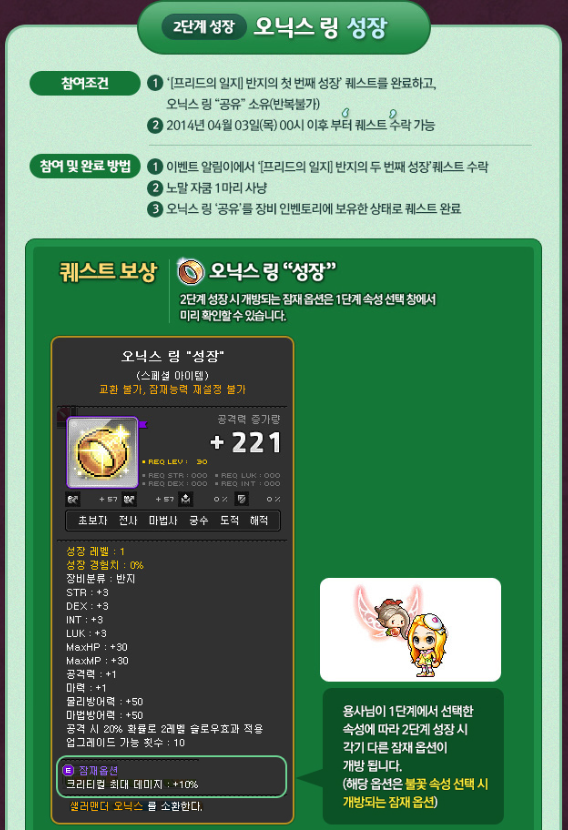This screenshot has height=830, width=568.
Task: Click the yellow 불꽃 속성 선택 시 text
Action: (446, 783)
